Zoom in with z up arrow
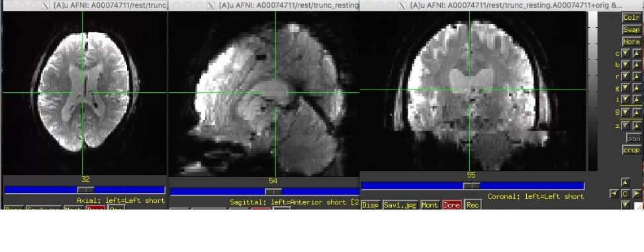This screenshot has height=252, width=644. point(636,126)
